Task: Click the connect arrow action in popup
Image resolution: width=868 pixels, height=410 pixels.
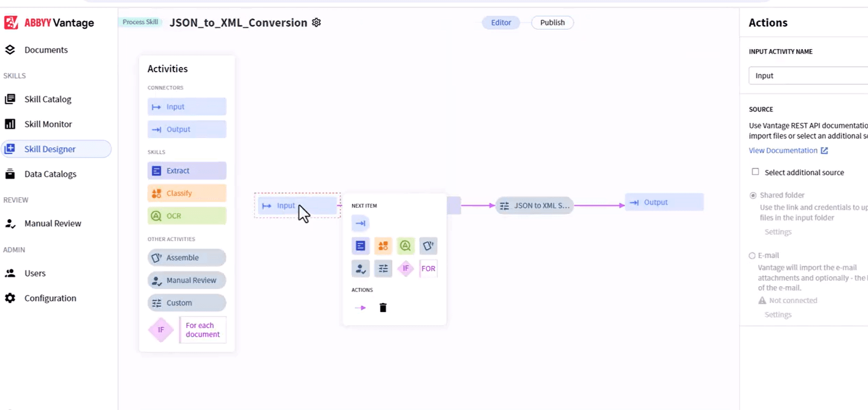Action: coord(360,307)
